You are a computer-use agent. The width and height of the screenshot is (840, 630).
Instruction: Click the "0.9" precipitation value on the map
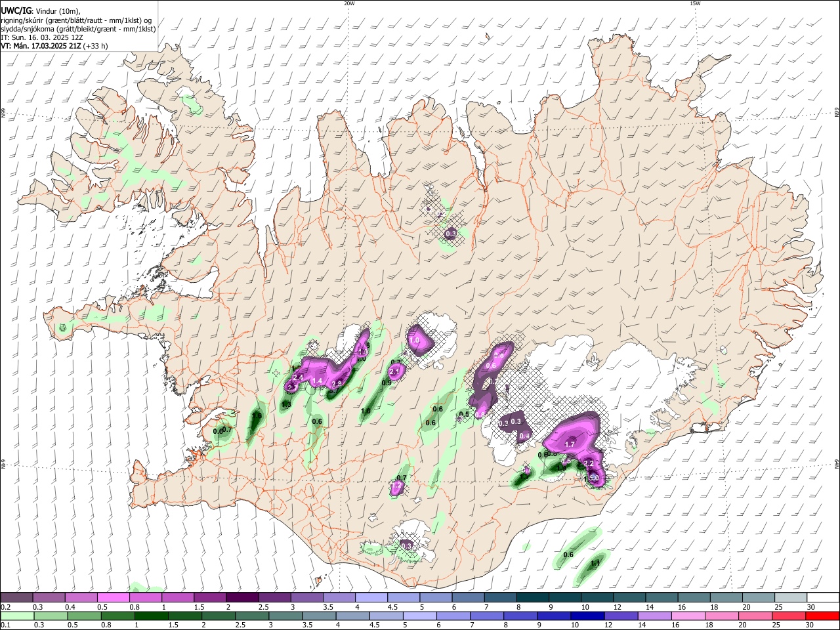point(387,382)
